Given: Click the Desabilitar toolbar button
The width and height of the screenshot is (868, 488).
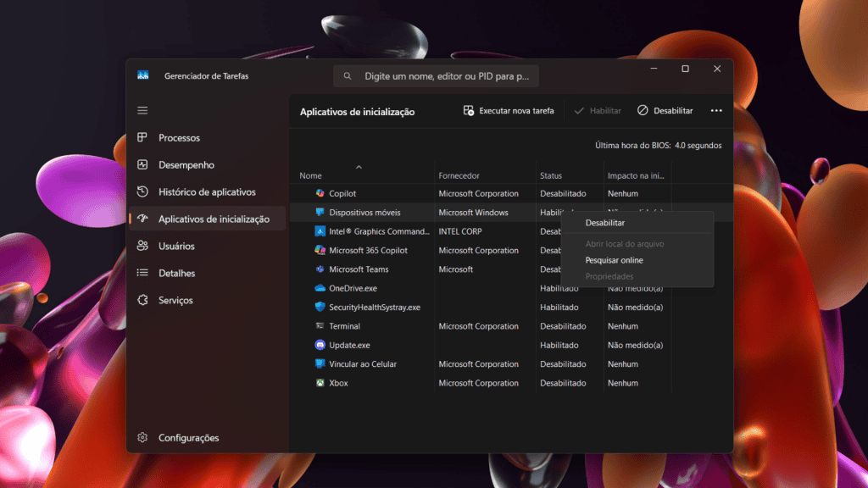Looking at the screenshot, I should point(665,111).
